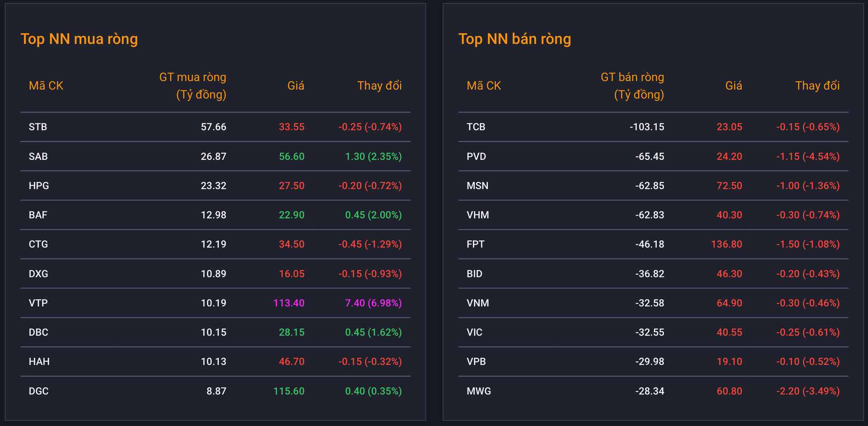Click CTG change -0.45 (-1.29%)
Screen dimensions: 868x426
(x=370, y=244)
